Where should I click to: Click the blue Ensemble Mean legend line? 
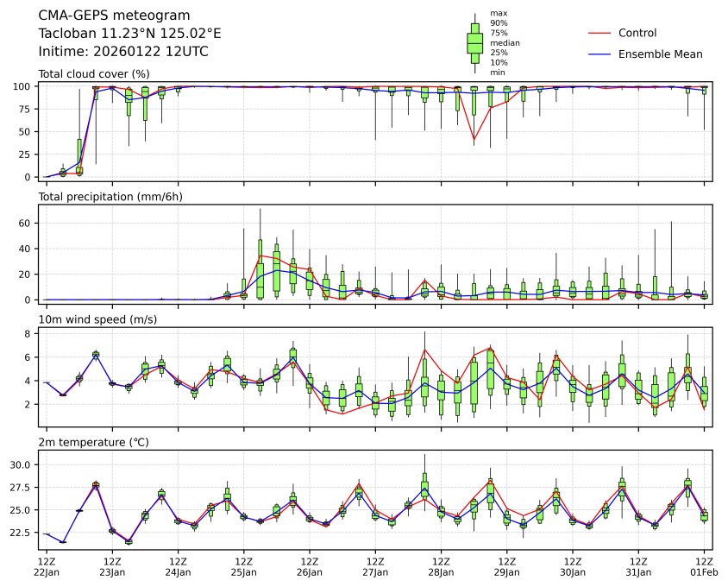(599, 54)
